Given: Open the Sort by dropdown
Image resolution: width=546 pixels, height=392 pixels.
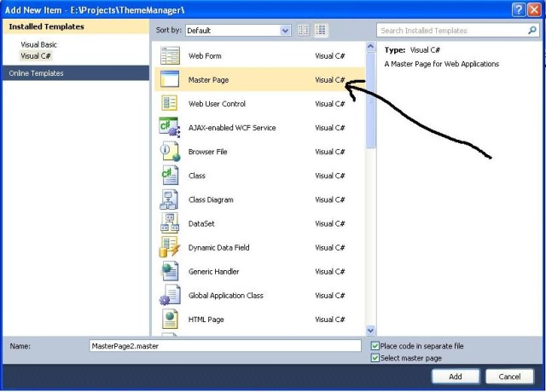Looking at the screenshot, I should (238, 31).
